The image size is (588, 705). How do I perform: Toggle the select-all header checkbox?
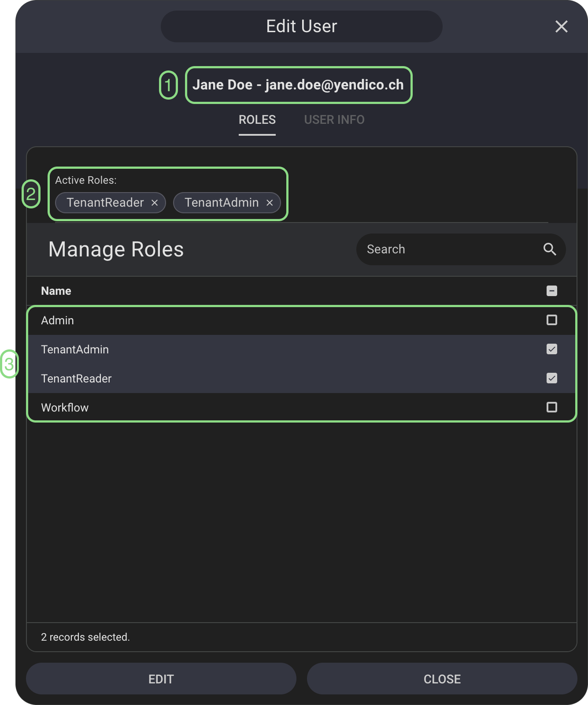point(551,291)
